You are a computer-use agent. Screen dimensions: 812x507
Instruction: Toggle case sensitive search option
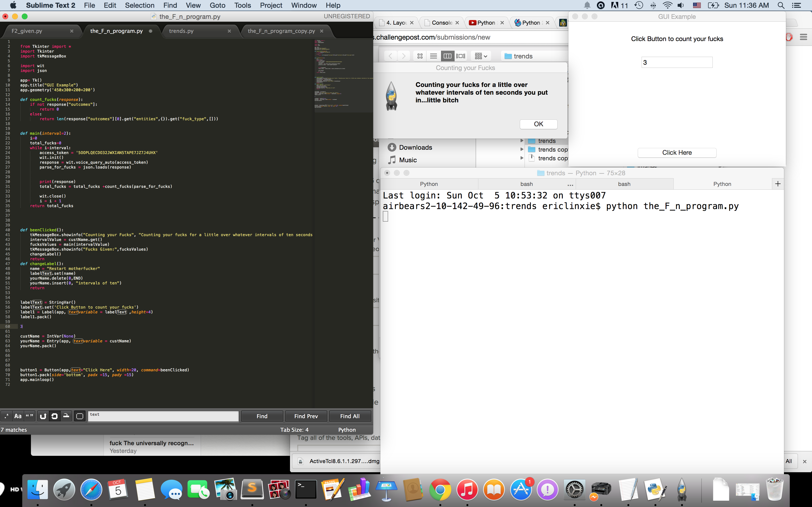[18, 416]
